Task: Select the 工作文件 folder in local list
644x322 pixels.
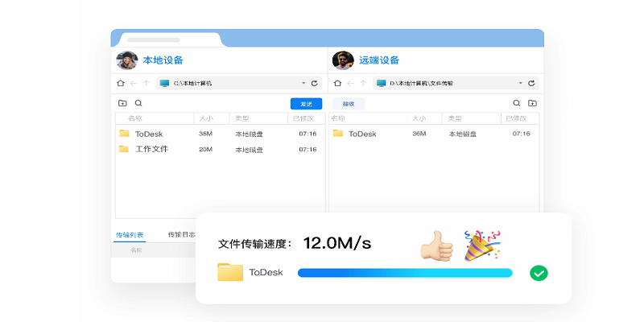Action: [x=151, y=149]
